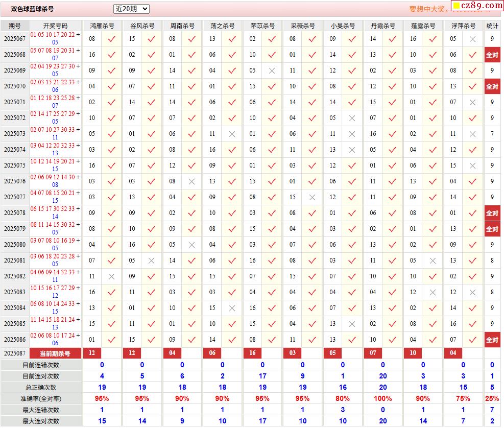Click the red check mark for 芣苡杀号 in period 2025078

coord(272,213)
